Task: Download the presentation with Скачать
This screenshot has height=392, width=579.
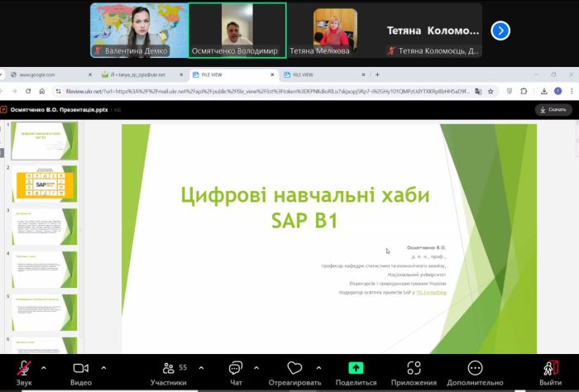Action: tap(553, 110)
